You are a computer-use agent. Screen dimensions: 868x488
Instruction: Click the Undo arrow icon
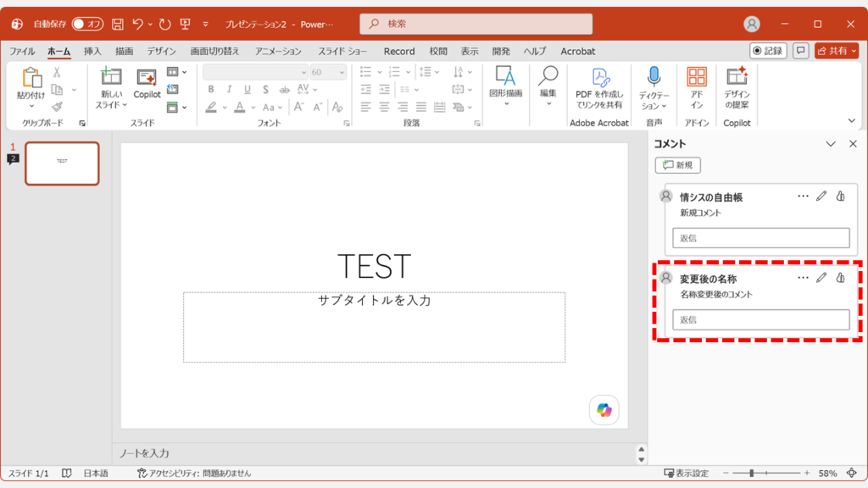[138, 24]
